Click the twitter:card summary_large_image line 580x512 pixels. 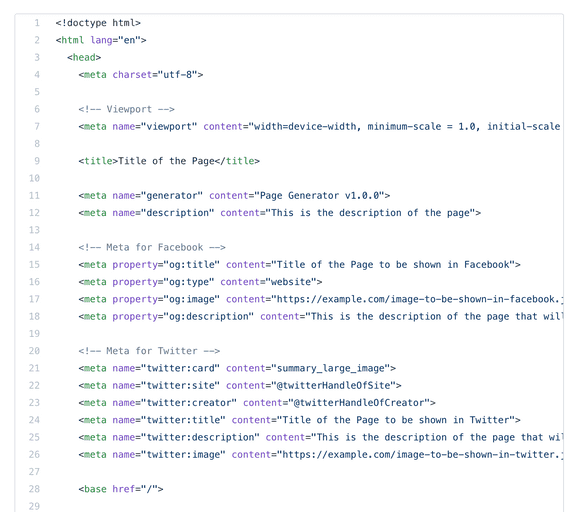[237, 368]
